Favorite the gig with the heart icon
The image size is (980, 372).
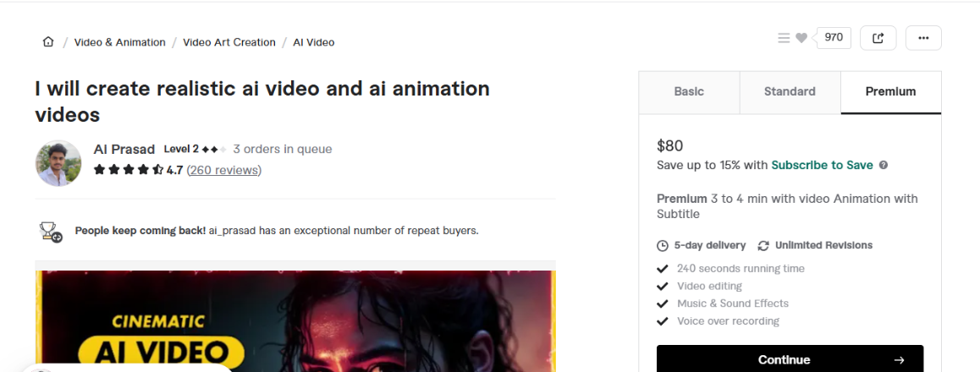(801, 38)
